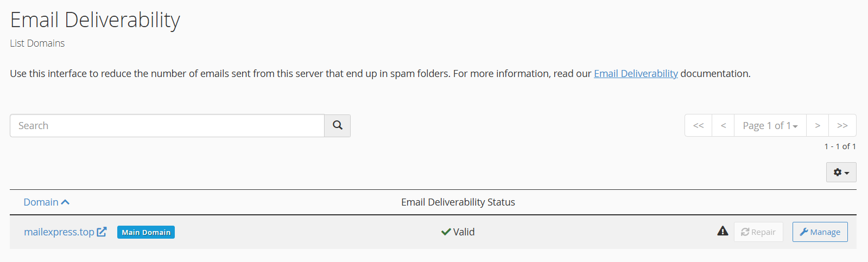868x262 pixels.
Task: Go to the previous page
Action: coord(723,125)
